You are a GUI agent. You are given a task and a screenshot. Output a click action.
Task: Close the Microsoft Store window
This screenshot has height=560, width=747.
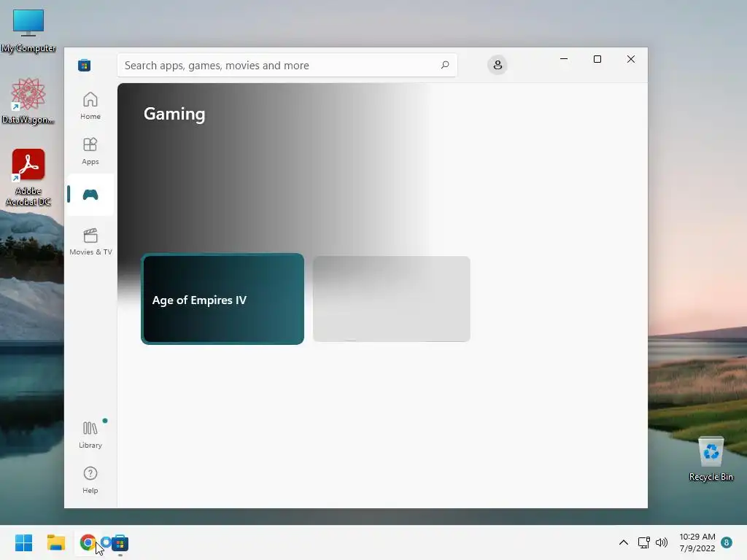631,59
